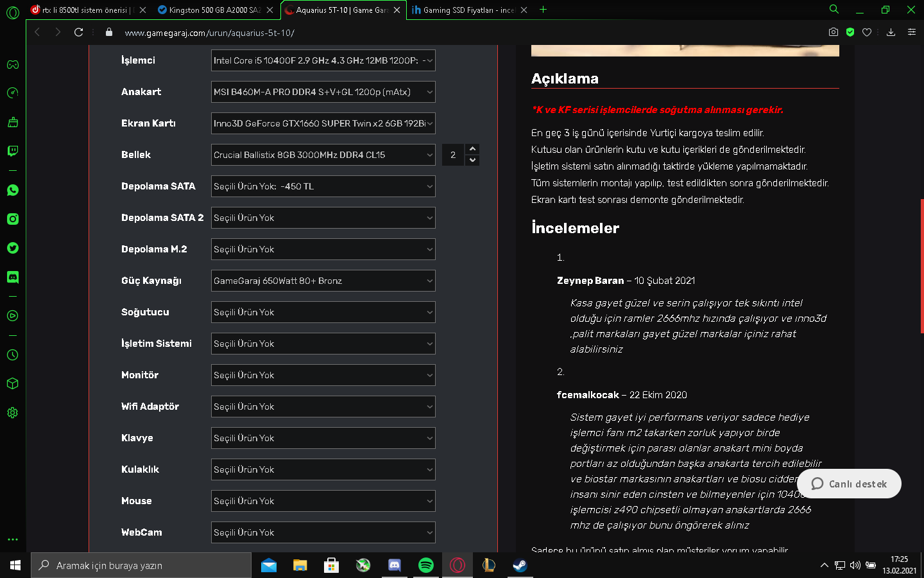Image resolution: width=924 pixels, height=578 pixels.
Task: Expand the Depolama M.2 dropdown
Action: 323,249
